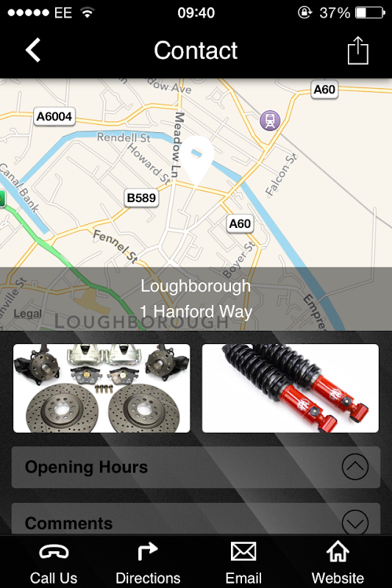392x588 pixels.
Task: Open the Comments section header
Action: [196, 519]
